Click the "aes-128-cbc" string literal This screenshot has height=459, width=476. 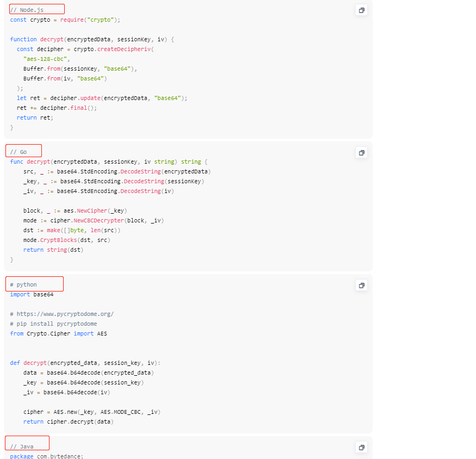(47, 59)
